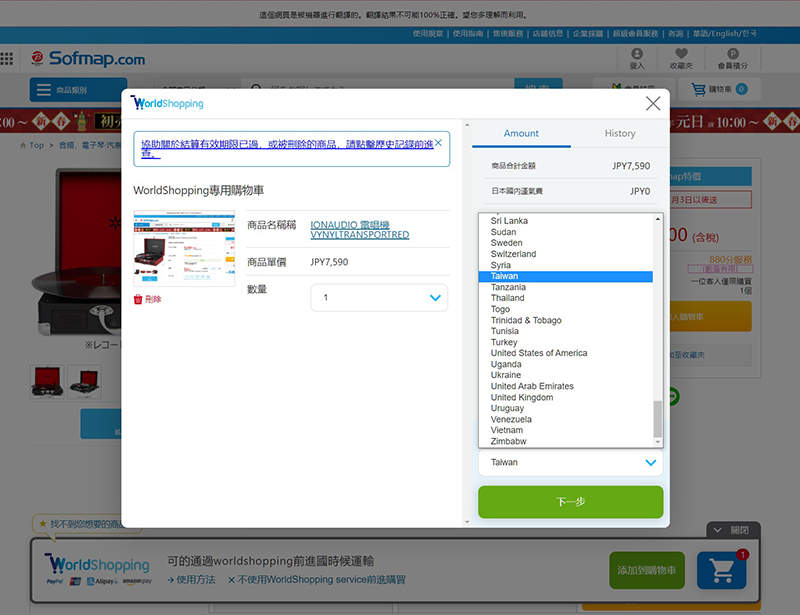Select Switzerland in the country list
The image size is (800, 615).
513,254
